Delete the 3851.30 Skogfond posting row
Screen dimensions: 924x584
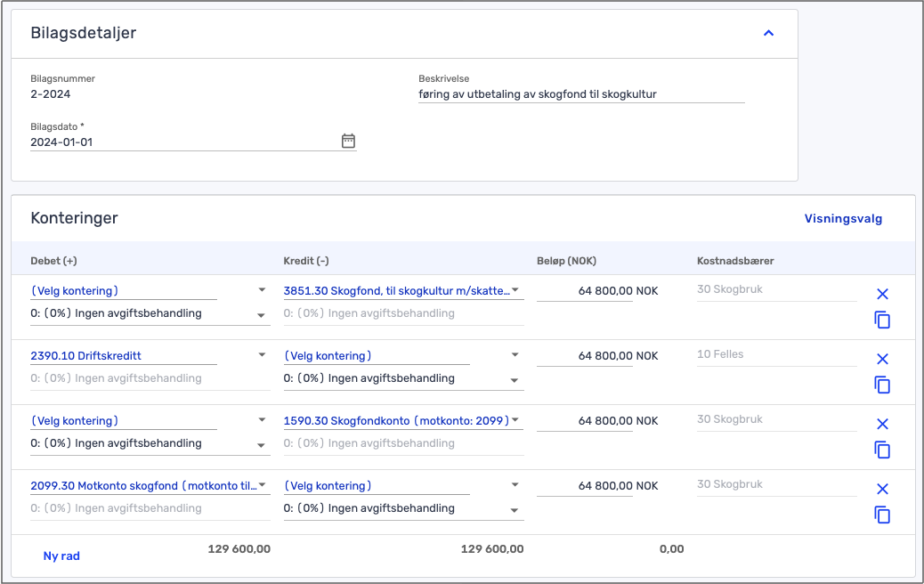point(882,294)
